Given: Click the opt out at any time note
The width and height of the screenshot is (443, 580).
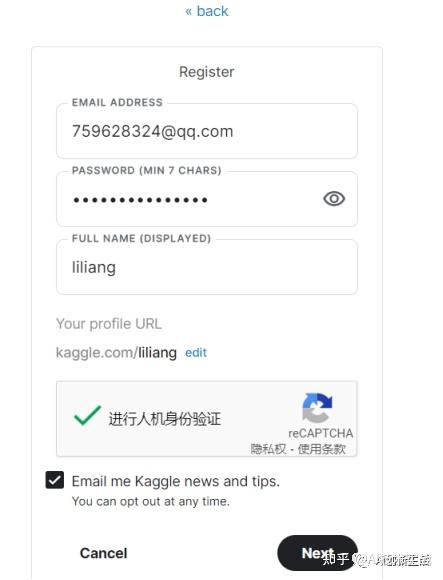Looking at the screenshot, I should [151, 501].
